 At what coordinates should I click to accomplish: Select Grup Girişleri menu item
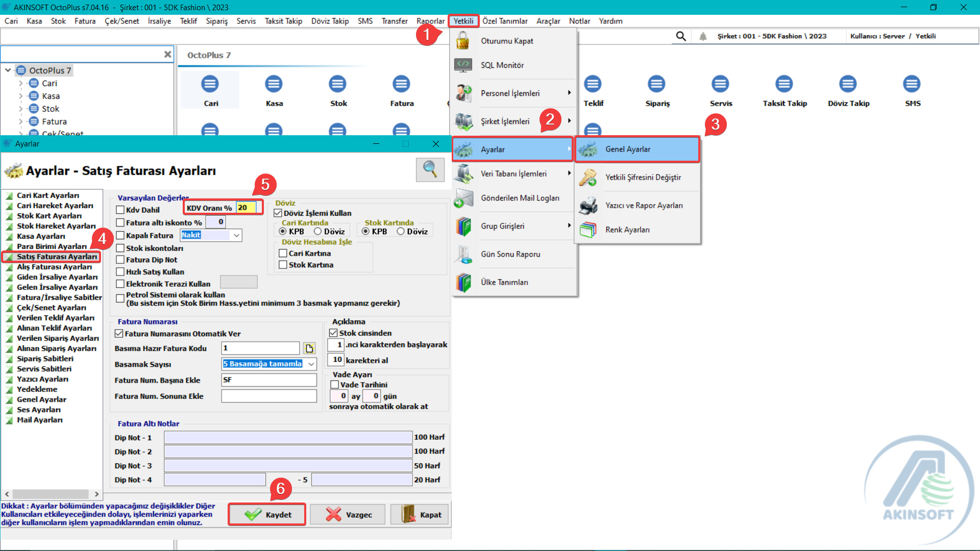(x=514, y=226)
